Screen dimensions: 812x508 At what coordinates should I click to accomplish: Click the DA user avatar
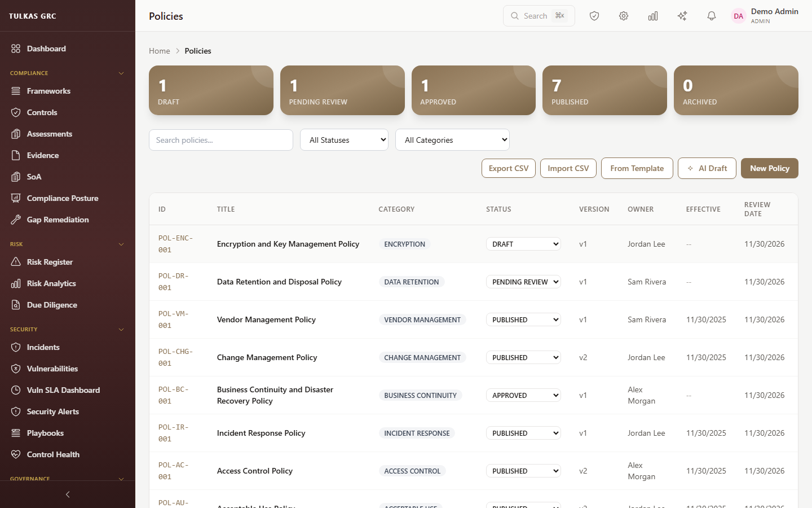tap(739, 16)
